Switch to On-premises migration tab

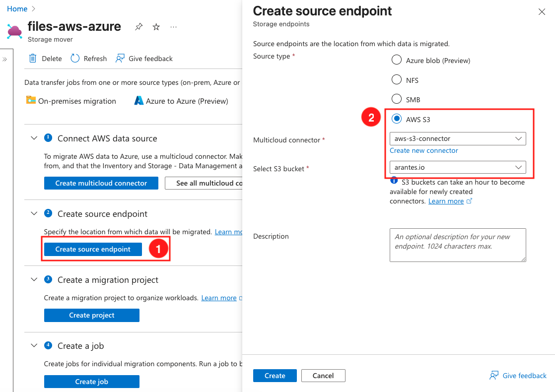[x=71, y=101]
